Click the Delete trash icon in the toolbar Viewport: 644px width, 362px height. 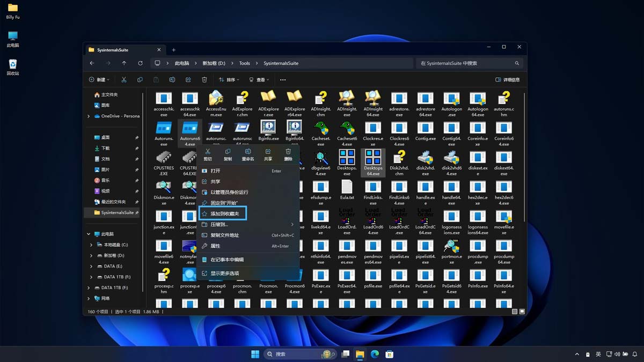[x=204, y=79]
